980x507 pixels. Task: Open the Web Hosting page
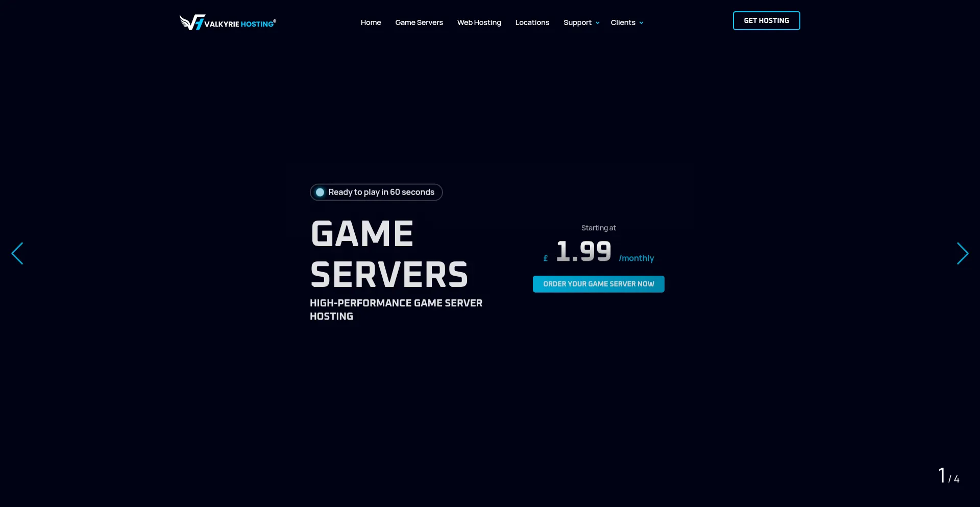click(479, 22)
